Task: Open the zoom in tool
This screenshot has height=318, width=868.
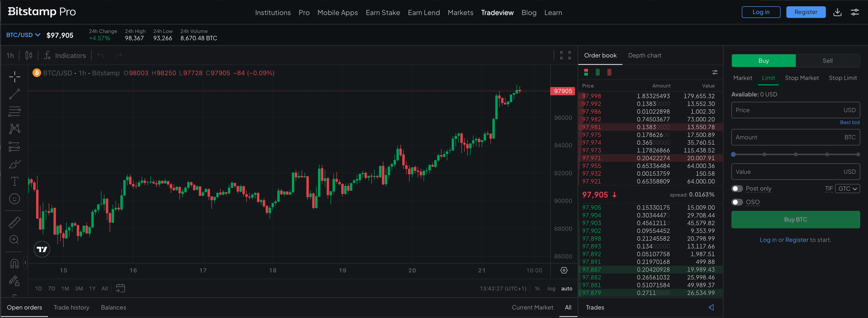Action: [15, 240]
